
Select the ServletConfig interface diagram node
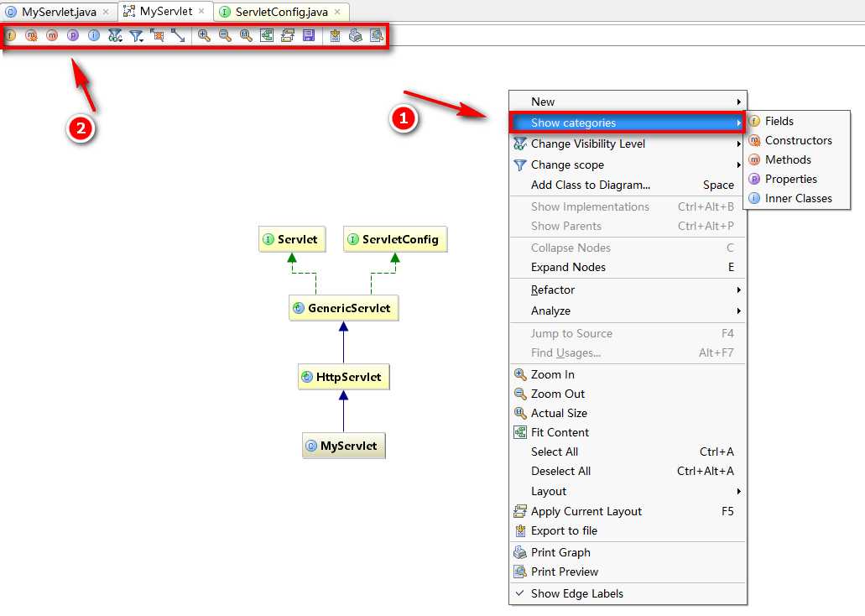(x=395, y=239)
